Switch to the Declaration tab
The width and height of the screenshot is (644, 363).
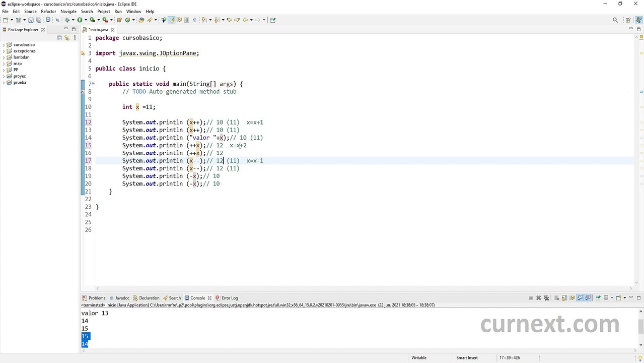click(x=146, y=298)
